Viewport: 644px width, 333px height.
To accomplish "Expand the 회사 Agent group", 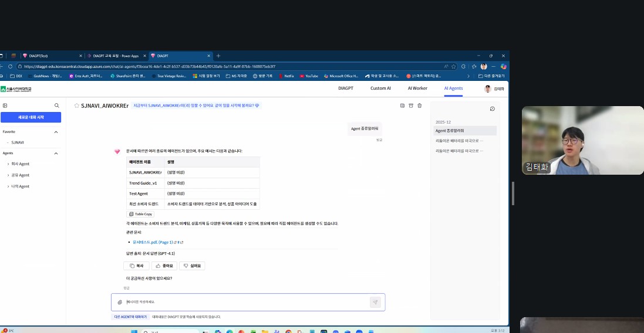I will [18, 164].
